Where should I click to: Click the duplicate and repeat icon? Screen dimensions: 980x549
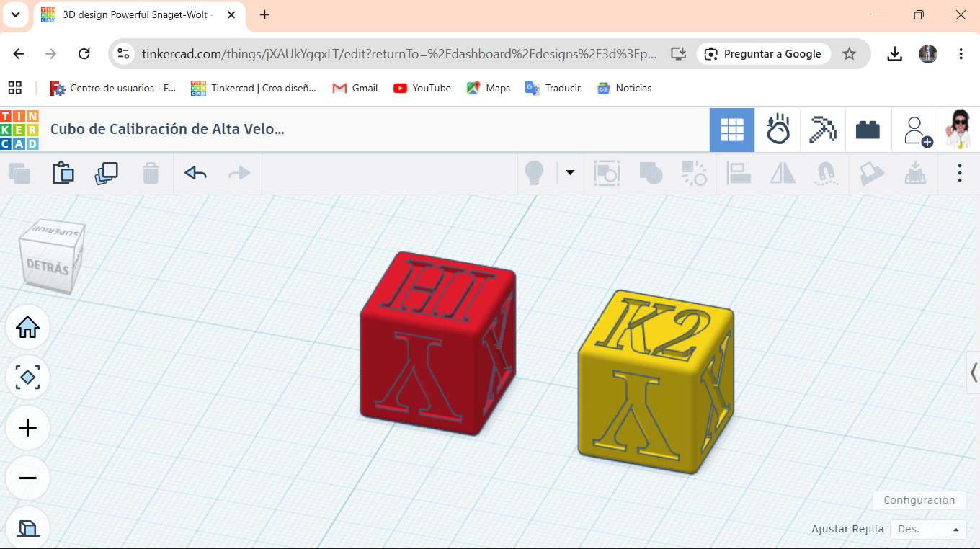pyautogui.click(x=107, y=173)
